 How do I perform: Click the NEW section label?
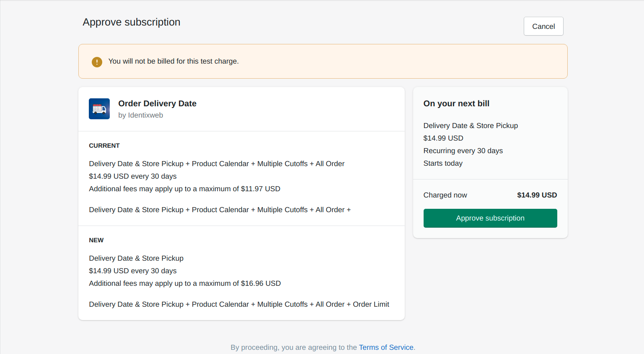coord(96,240)
